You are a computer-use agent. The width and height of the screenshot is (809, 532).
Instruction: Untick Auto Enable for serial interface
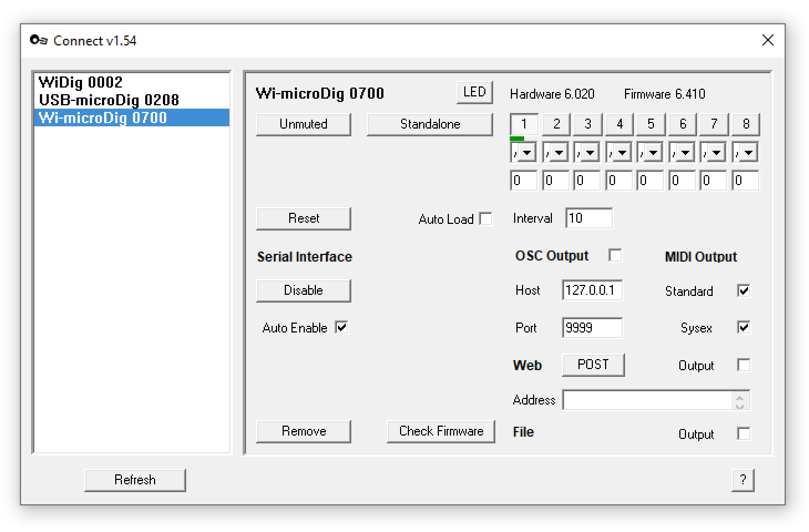[x=342, y=328]
